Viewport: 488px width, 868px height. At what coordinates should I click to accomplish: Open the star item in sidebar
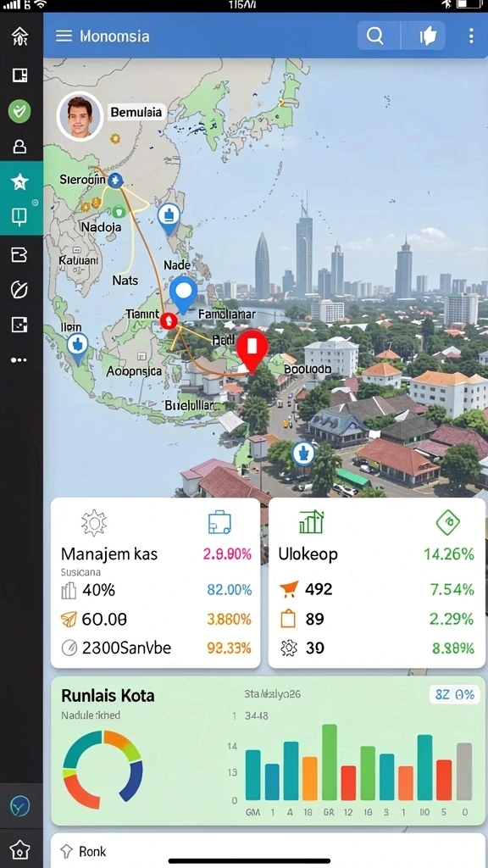[x=19, y=182]
